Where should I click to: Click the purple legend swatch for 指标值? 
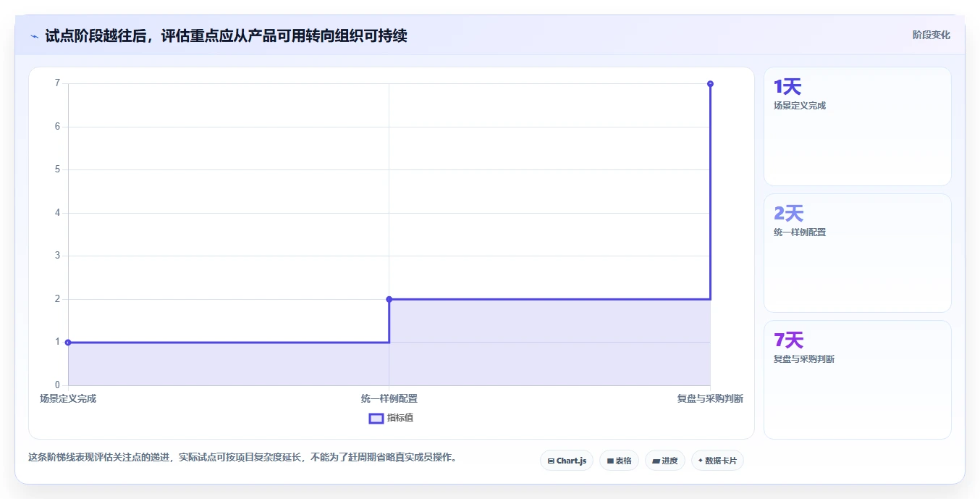tap(376, 418)
